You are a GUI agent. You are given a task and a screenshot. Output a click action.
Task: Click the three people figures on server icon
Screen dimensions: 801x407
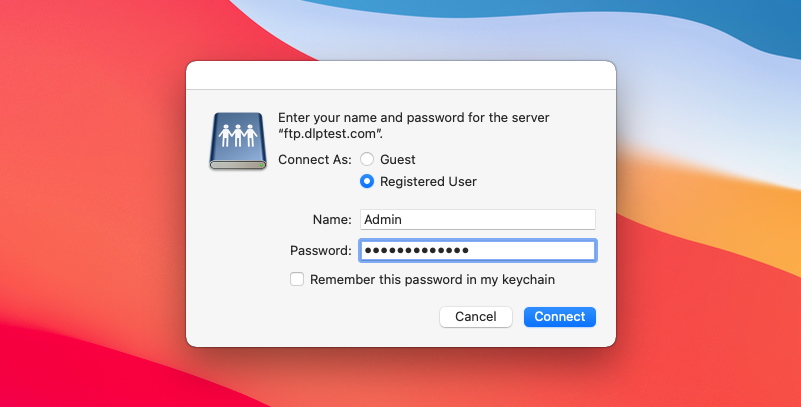238,136
